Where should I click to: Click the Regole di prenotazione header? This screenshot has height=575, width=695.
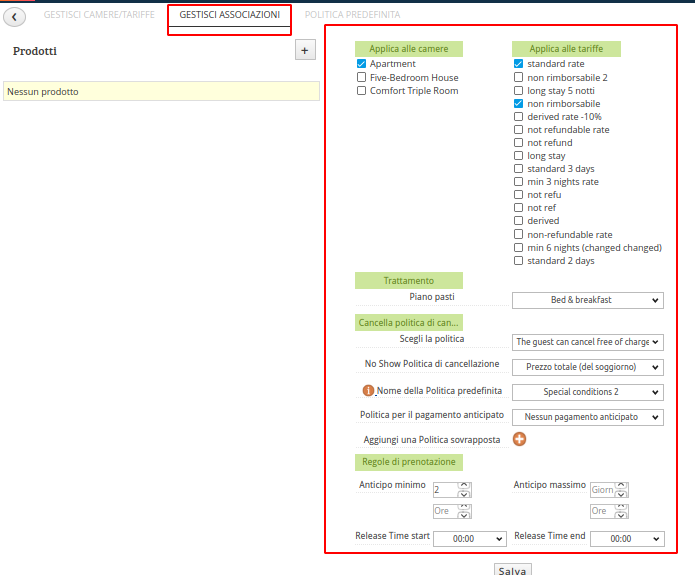[x=409, y=462]
